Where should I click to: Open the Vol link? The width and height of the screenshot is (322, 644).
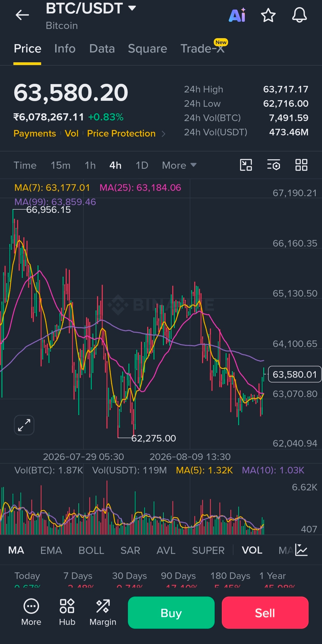pyautogui.click(x=72, y=133)
